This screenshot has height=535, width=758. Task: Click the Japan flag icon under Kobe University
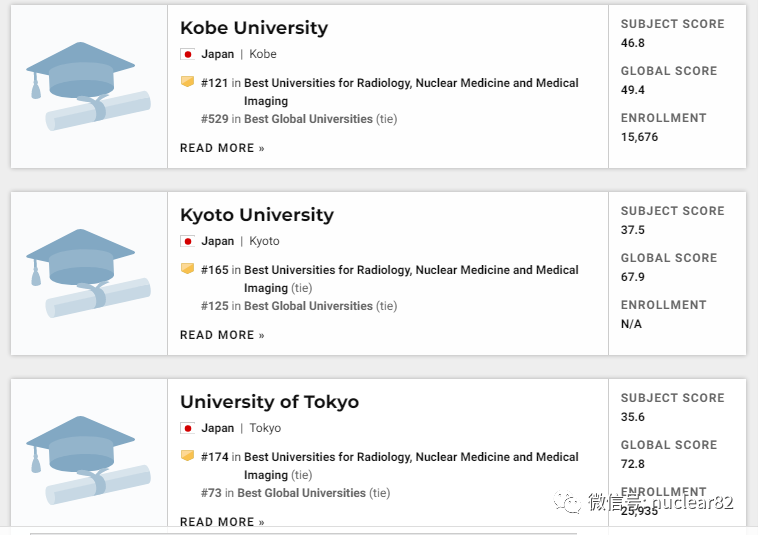(187, 54)
